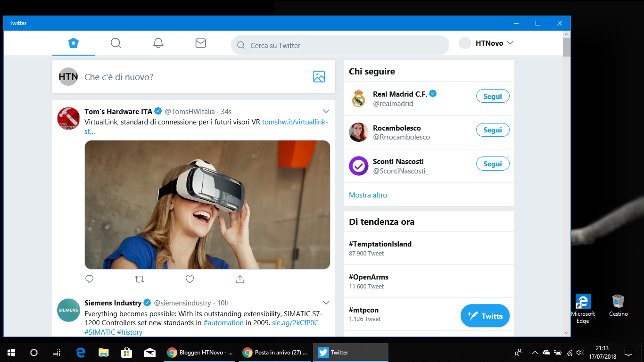The image size is (644, 362).
Task: Open Tom's Hardware ITA account name
Action: click(x=118, y=112)
